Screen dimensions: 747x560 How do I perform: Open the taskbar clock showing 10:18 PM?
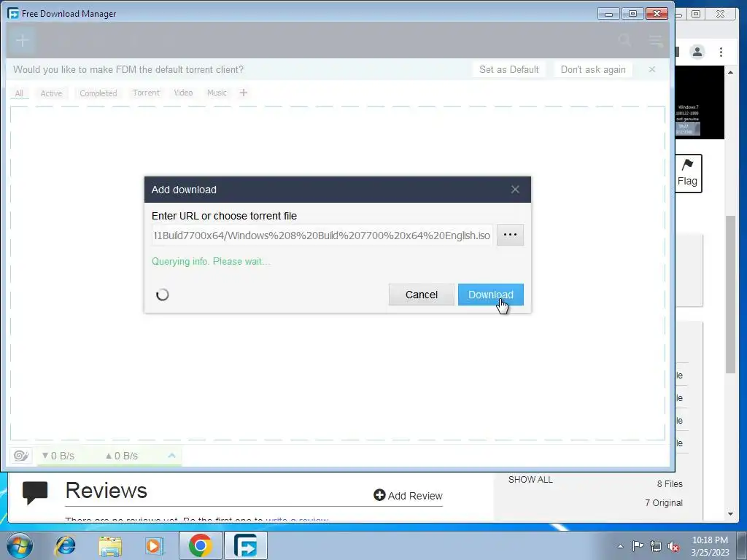click(x=710, y=546)
